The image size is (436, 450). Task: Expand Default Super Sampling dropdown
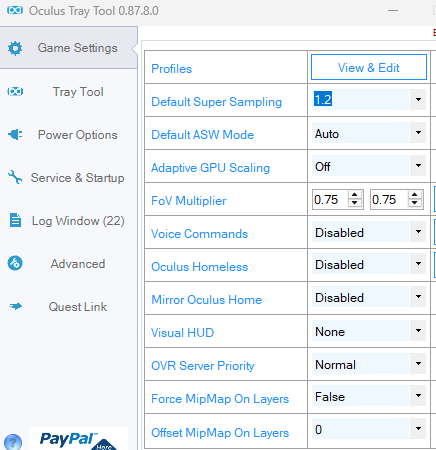[x=418, y=100]
